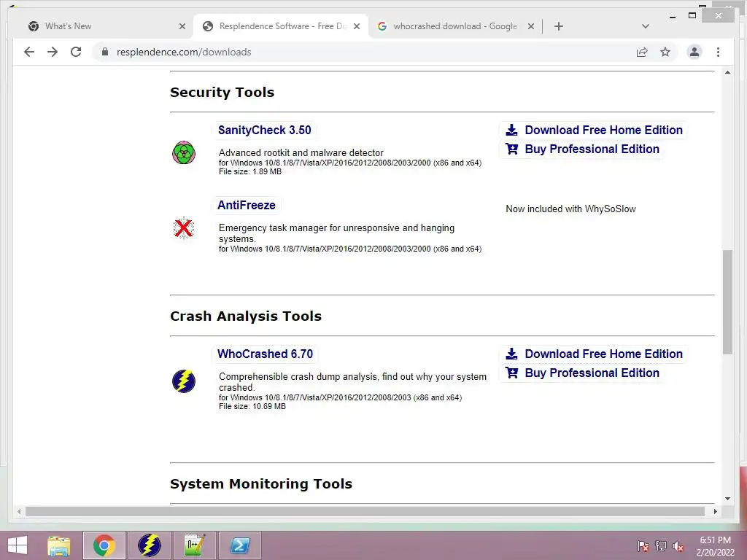Image resolution: width=747 pixels, height=560 pixels.
Task: Click download icon beside SanityCheck Free Edition
Action: pyautogui.click(x=511, y=130)
